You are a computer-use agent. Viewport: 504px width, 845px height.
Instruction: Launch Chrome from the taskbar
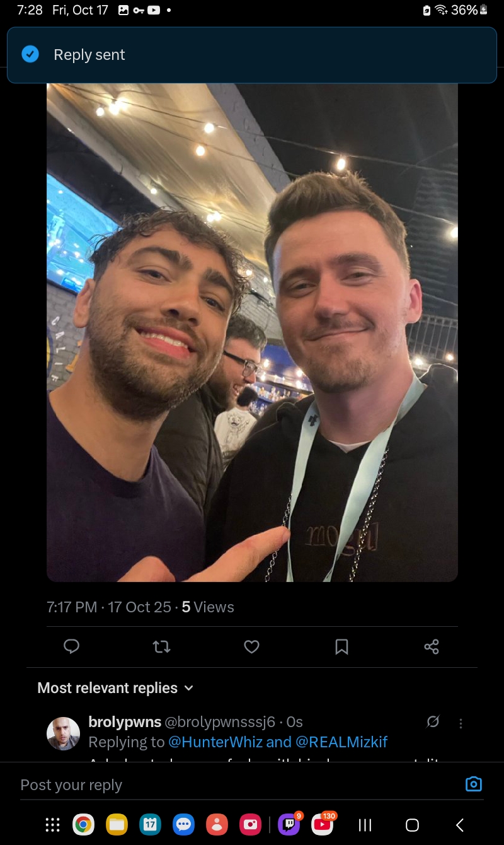[83, 824]
